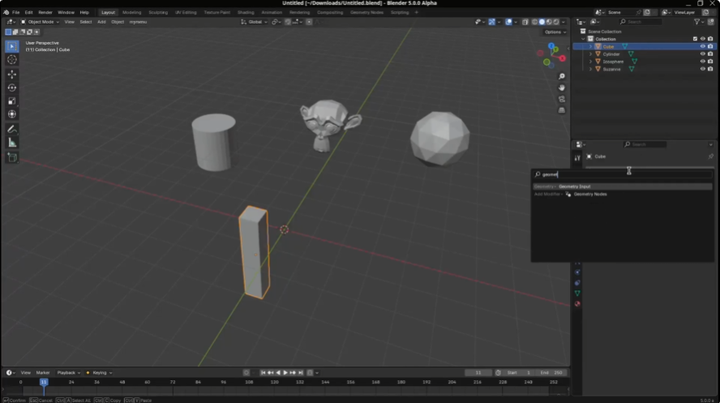Open the viewport shading options dropdown arrow

(x=563, y=22)
